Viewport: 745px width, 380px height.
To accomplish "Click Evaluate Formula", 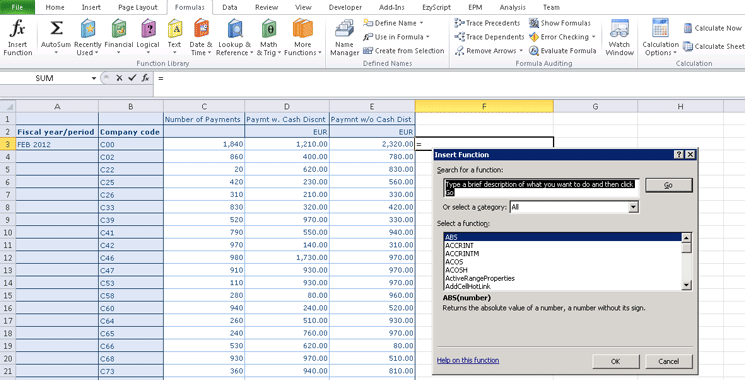I will pos(563,50).
